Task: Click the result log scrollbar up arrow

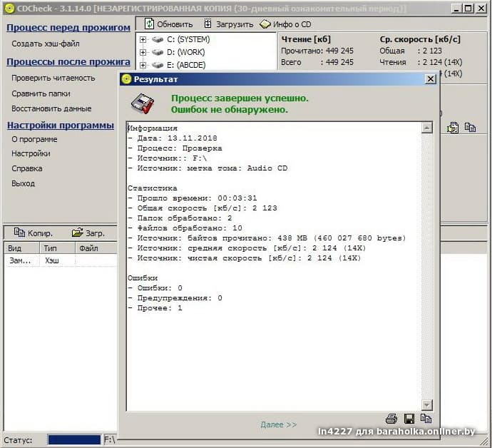Action: pos(426,128)
